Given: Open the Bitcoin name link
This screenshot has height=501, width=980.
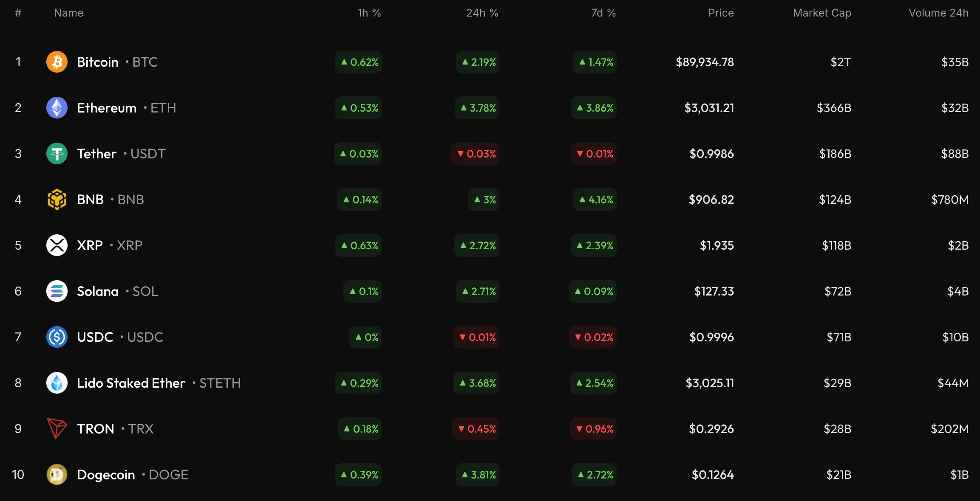Looking at the screenshot, I should click(98, 62).
